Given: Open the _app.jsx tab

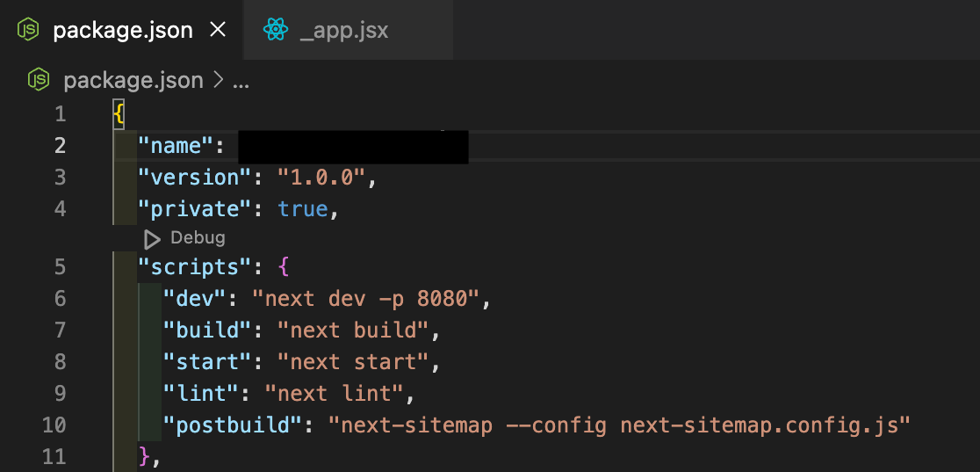Looking at the screenshot, I should (348, 29).
